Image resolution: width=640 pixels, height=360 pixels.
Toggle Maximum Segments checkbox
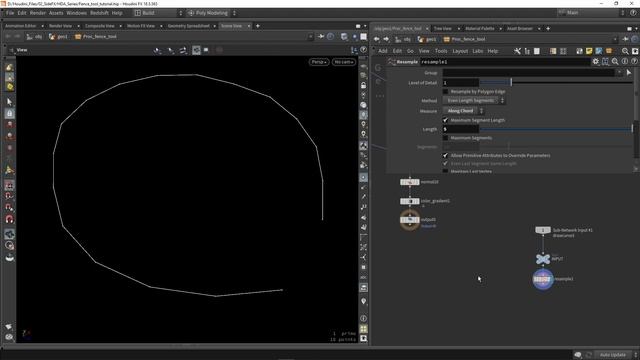446,138
